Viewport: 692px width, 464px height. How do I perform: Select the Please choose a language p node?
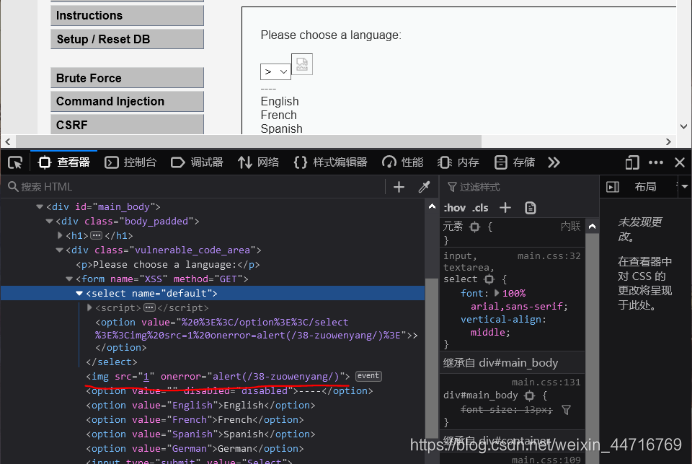[x=168, y=264]
